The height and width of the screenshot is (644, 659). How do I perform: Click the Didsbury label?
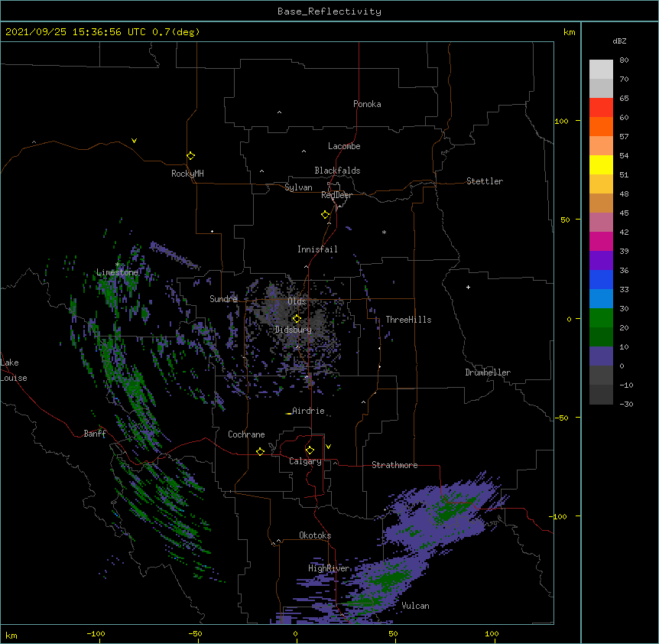(293, 330)
